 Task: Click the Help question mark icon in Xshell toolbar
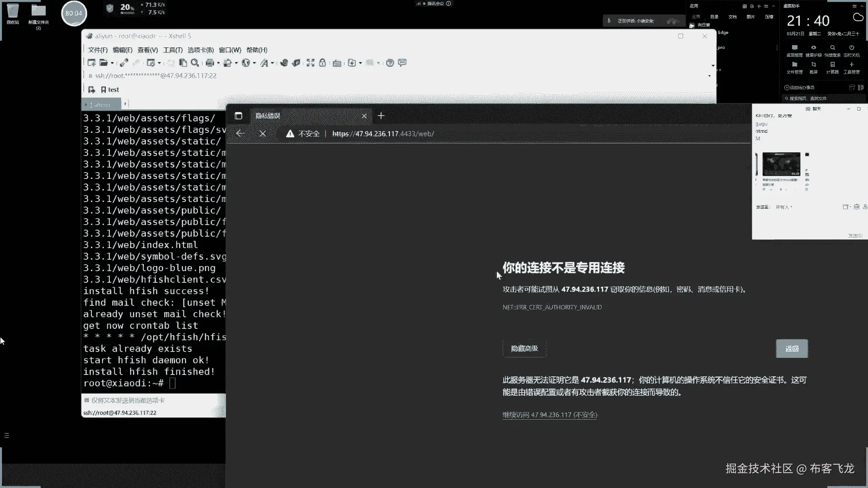(x=390, y=63)
